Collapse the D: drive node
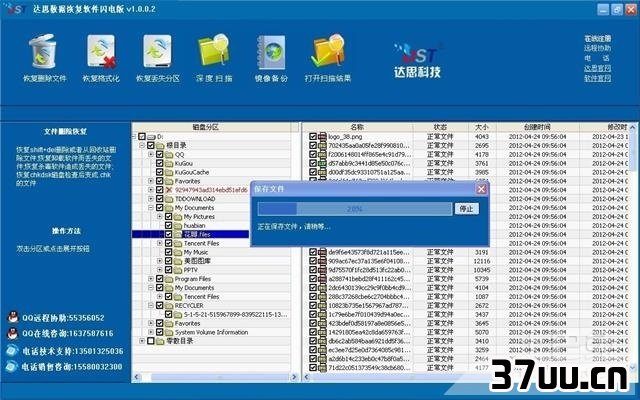 [134, 137]
